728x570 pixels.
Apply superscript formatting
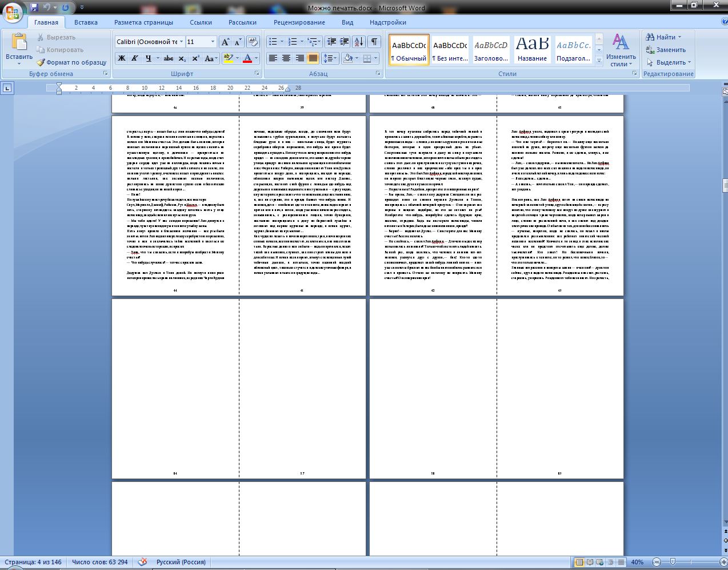pos(195,58)
